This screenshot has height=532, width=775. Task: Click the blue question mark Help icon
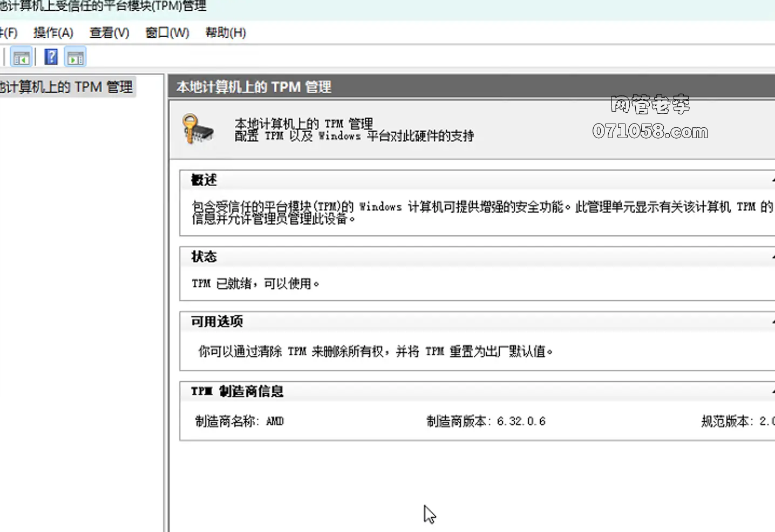(51, 57)
